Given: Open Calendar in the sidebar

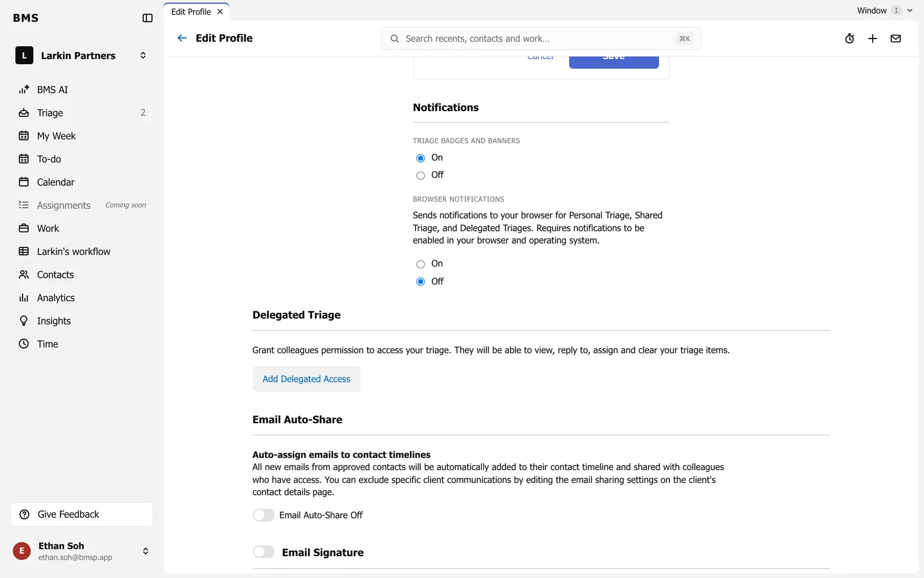Looking at the screenshot, I should [82, 182].
